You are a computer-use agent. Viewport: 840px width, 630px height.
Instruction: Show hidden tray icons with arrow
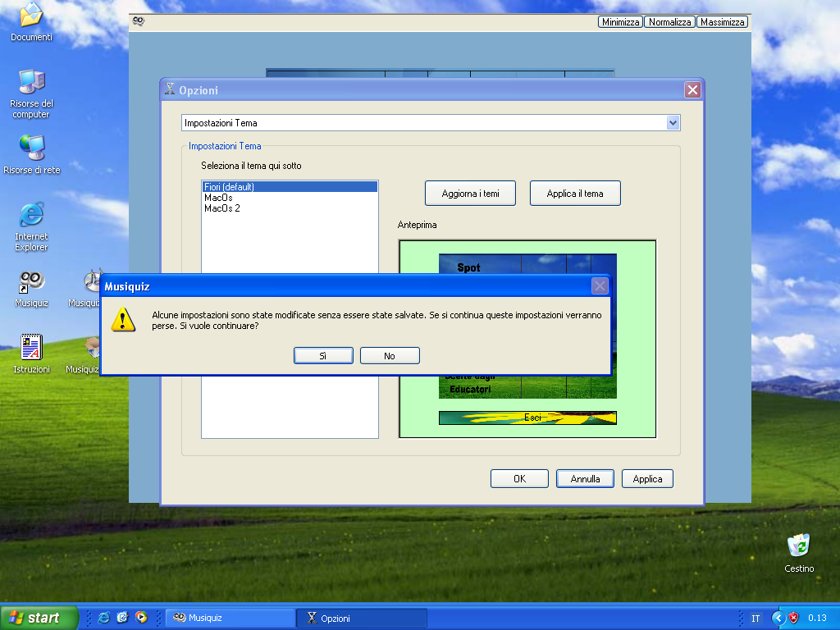tap(778, 618)
